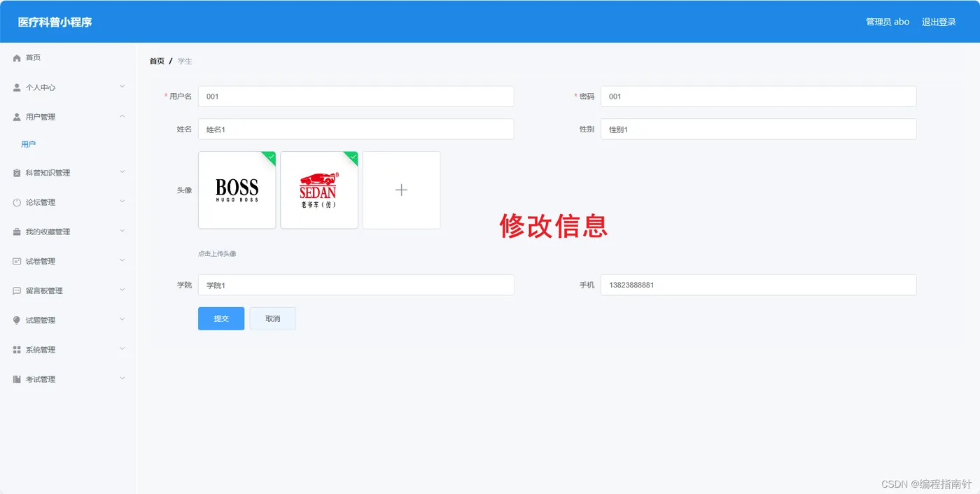Click the briefcase icon beside 我的收藏管理
Screen dimensions: 980x494
(x=17, y=232)
